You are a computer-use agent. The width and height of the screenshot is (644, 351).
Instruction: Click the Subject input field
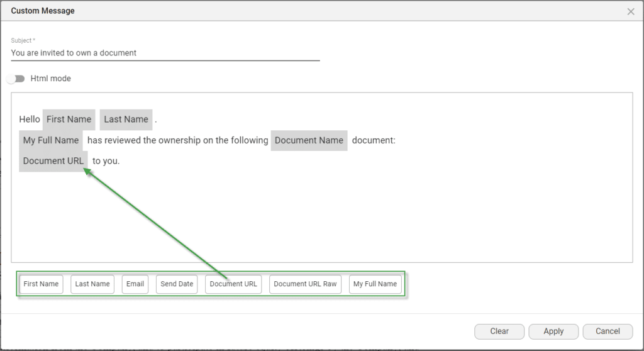point(165,53)
